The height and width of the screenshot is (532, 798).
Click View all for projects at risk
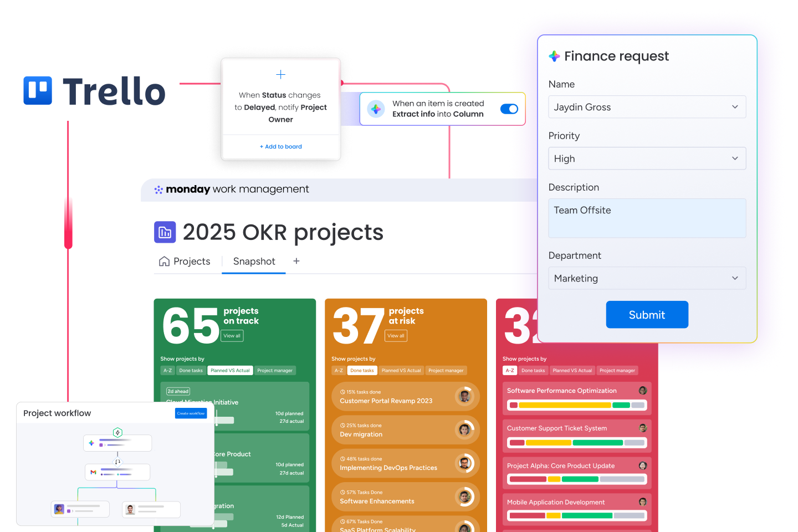click(396, 336)
